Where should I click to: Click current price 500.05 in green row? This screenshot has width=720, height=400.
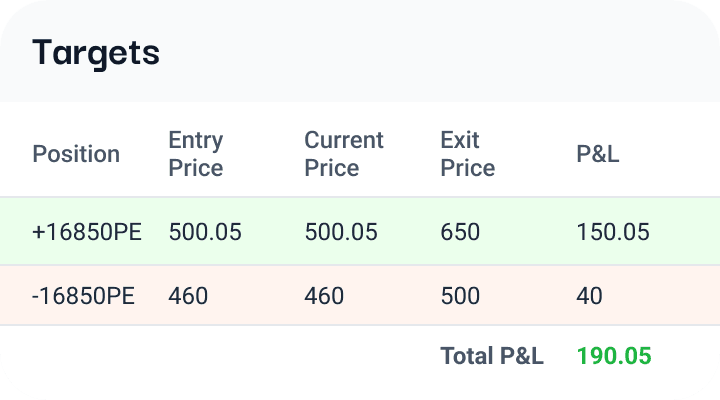tap(341, 231)
